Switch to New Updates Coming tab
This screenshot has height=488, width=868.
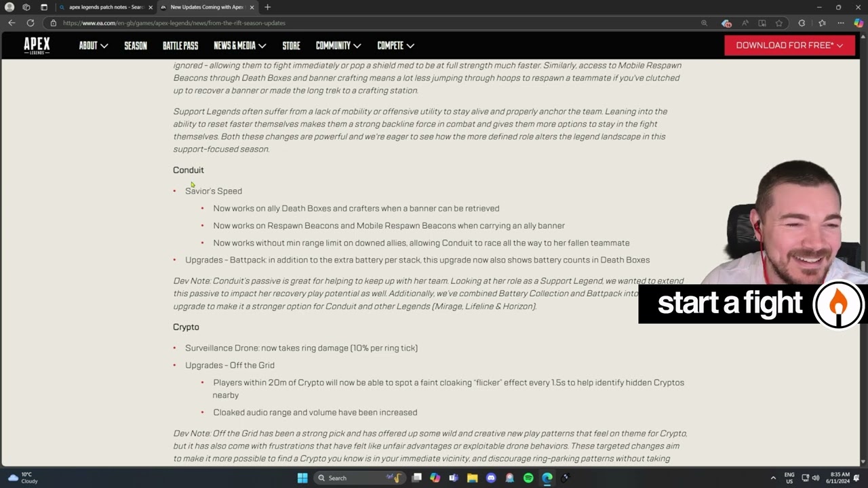click(207, 7)
